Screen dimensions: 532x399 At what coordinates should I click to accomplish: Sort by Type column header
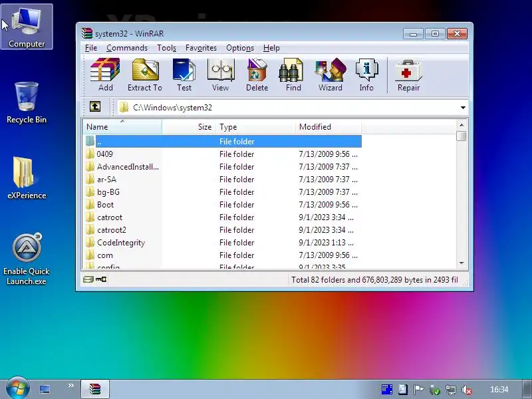point(255,126)
